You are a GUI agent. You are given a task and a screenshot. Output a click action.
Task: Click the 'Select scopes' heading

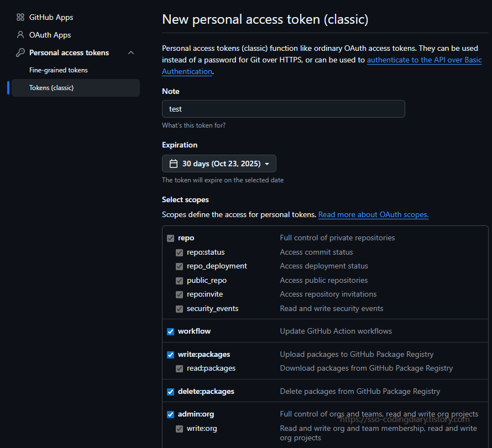pyautogui.click(x=185, y=200)
